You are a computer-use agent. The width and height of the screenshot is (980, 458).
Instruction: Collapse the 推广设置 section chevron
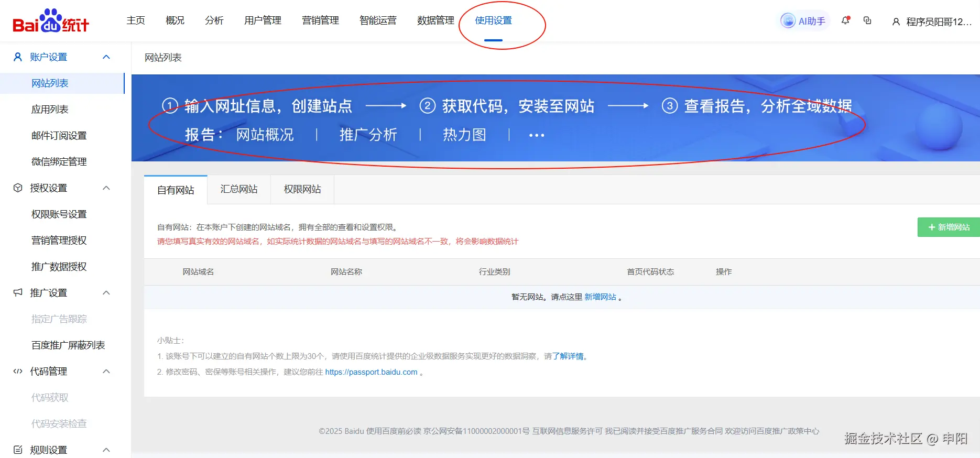pos(106,292)
